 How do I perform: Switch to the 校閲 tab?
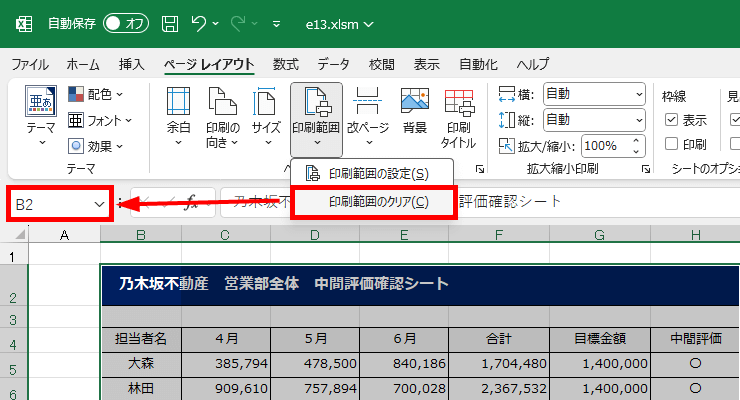(x=381, y=64)
